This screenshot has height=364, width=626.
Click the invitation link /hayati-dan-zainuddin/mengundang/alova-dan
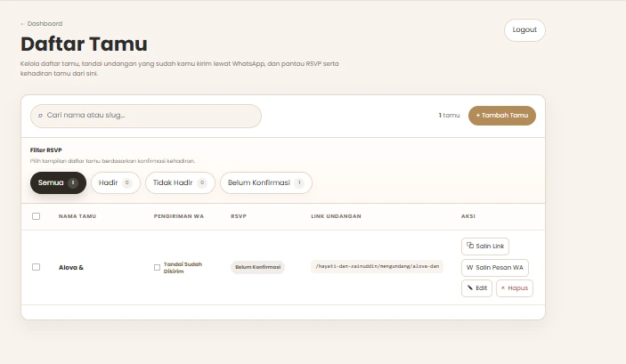point(377,266)
